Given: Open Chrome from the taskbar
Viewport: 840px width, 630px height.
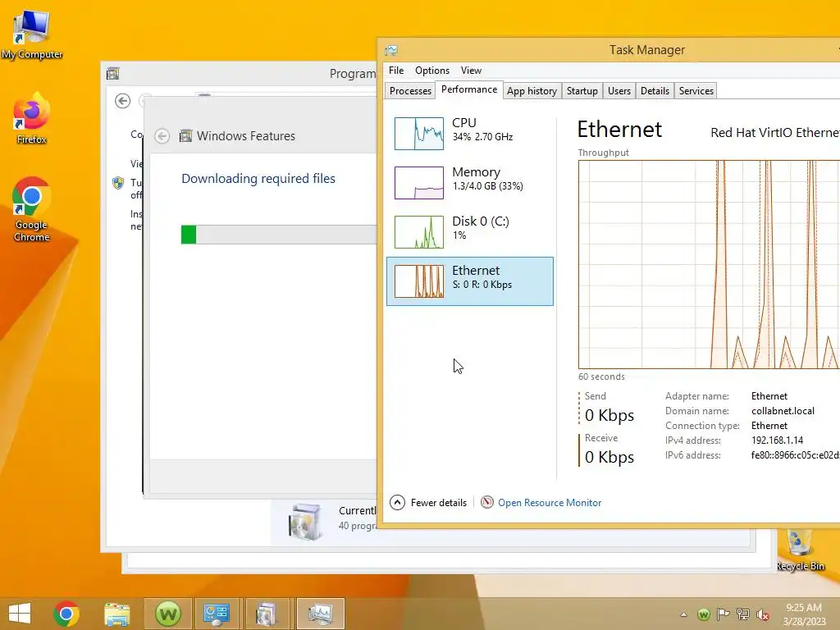Looking at the screenshot, I should 66,614.
